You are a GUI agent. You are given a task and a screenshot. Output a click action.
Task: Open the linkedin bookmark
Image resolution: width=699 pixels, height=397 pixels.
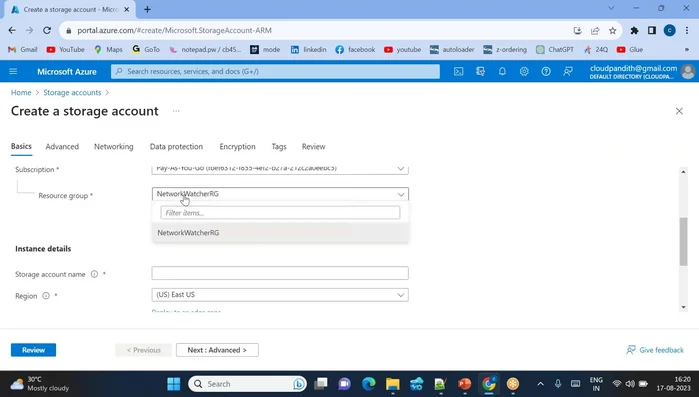click(308, 49)
